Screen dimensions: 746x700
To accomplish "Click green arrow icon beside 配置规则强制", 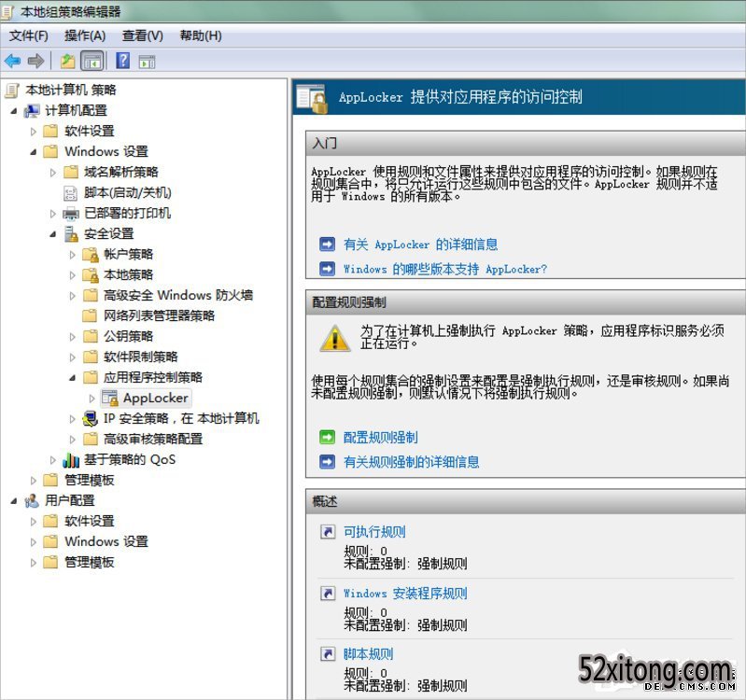I will tap(328, 437).
